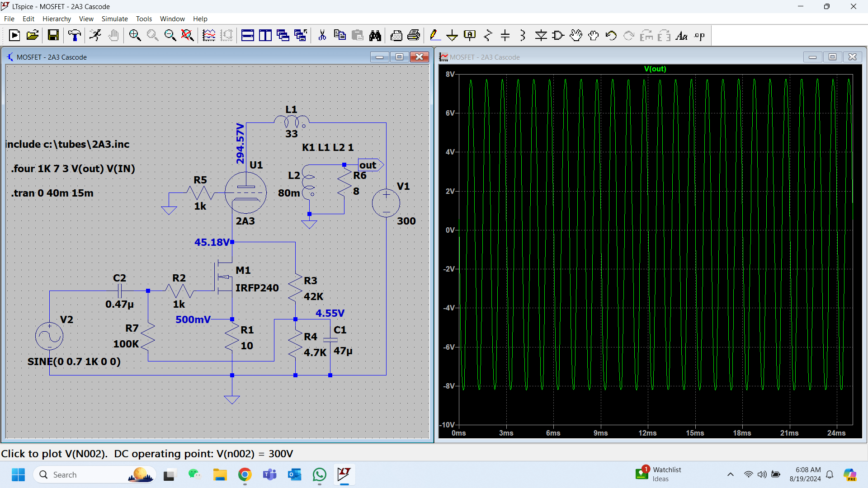Place a Diode component
The image size is (868, 488).
point(541,35)
